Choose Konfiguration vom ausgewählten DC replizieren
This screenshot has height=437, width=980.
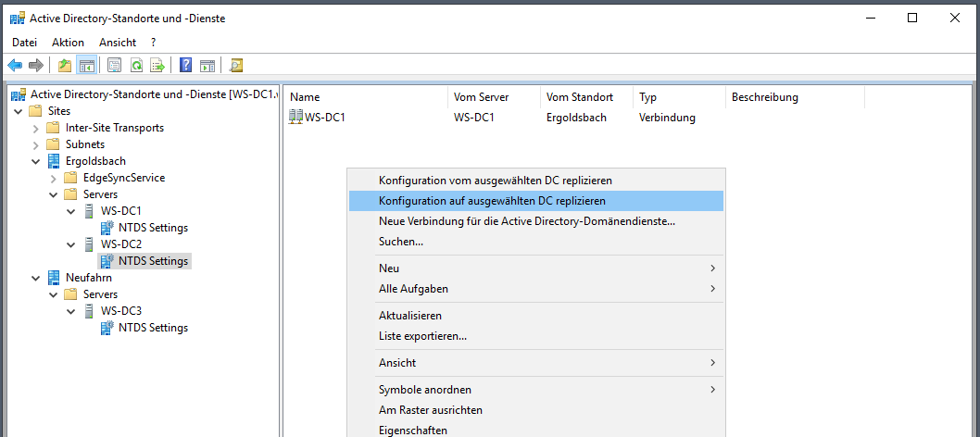(x=535, y=181)
